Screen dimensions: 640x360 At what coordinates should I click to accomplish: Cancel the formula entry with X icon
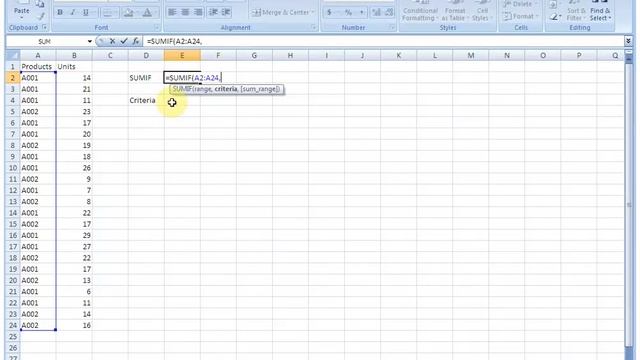[112, 41]
